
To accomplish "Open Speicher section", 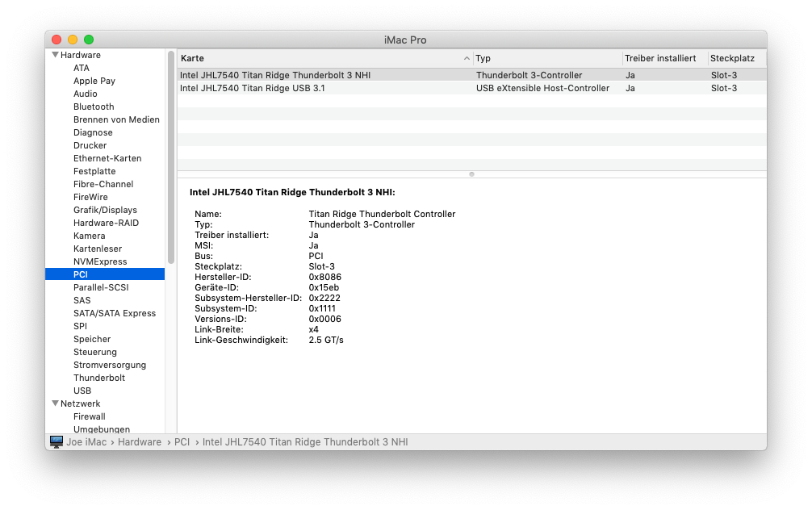I will [x=92, y=339].
